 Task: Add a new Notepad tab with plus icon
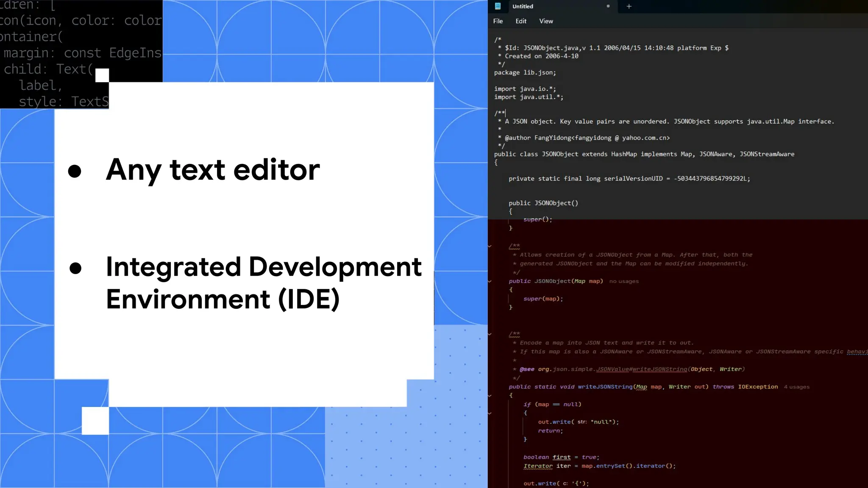pyautogui.click(x=629, y=6)
